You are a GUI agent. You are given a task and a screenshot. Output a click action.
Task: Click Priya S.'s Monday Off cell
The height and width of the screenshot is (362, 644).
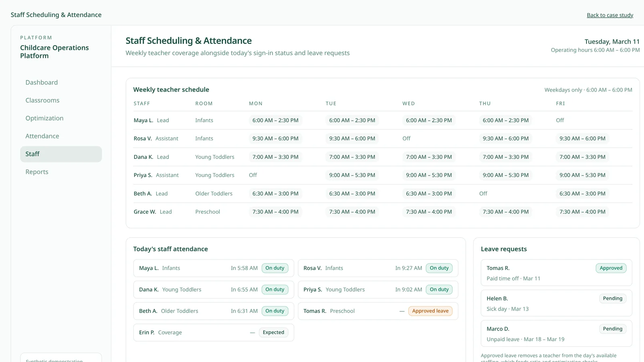coord(253,175)
